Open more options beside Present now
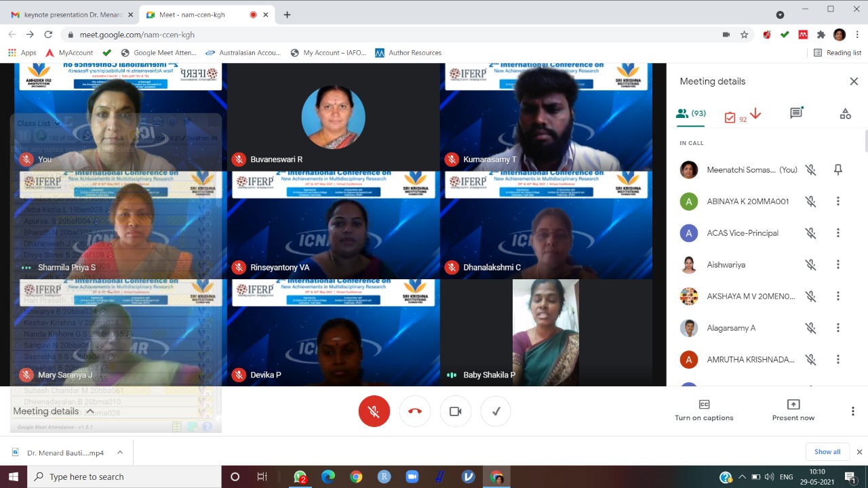 [852, 411]
